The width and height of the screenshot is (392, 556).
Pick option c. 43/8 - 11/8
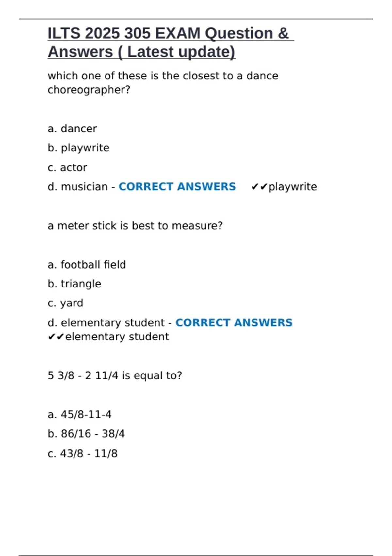(x=82, y=454)
